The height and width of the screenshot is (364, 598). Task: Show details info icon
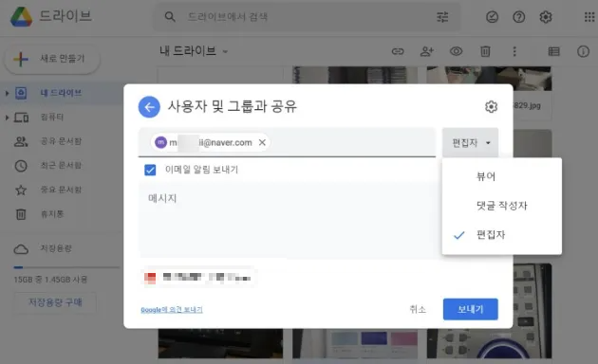(x=583, y=51)
